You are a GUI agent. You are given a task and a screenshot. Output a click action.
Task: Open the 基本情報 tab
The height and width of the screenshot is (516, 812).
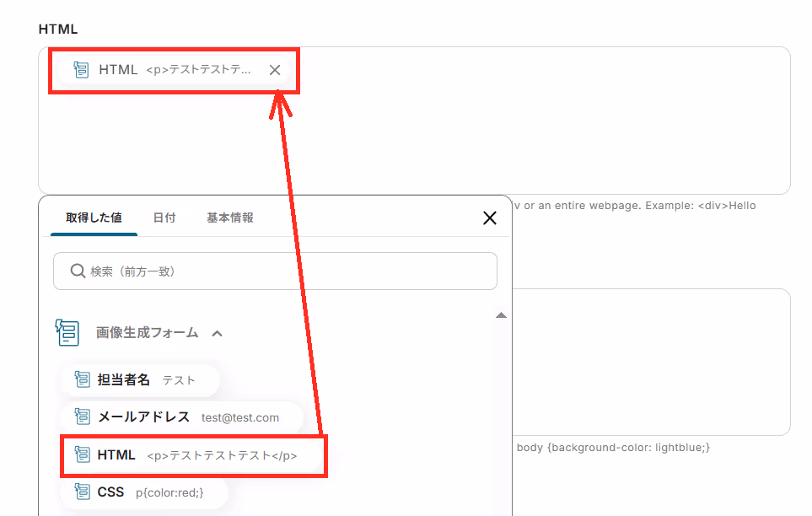[x=230, y=218]
